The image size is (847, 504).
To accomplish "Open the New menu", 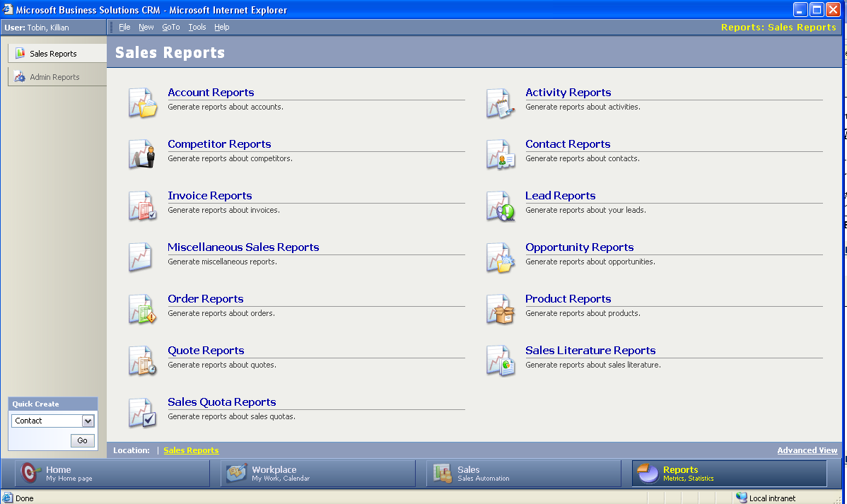I will [x=146, y=27].
